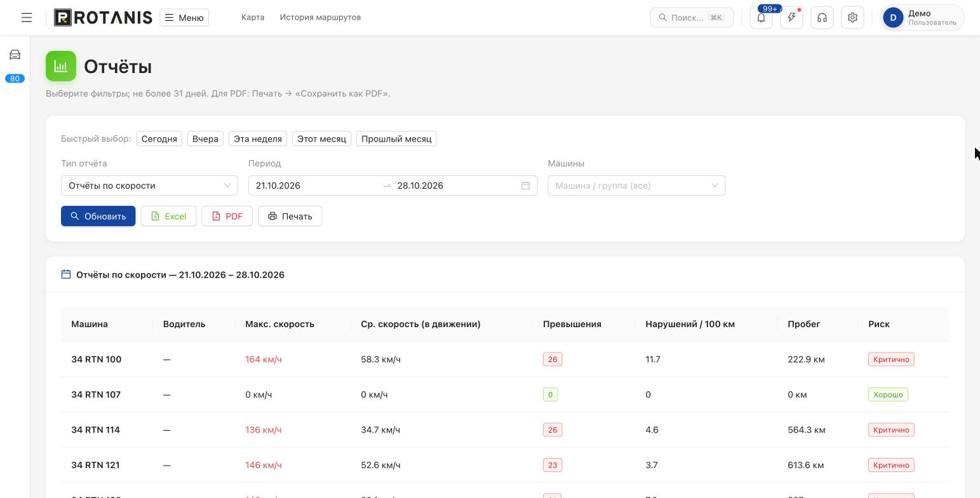Open the hamburger sidebar toggle
980x498 pixels.
tap(27, 18)
